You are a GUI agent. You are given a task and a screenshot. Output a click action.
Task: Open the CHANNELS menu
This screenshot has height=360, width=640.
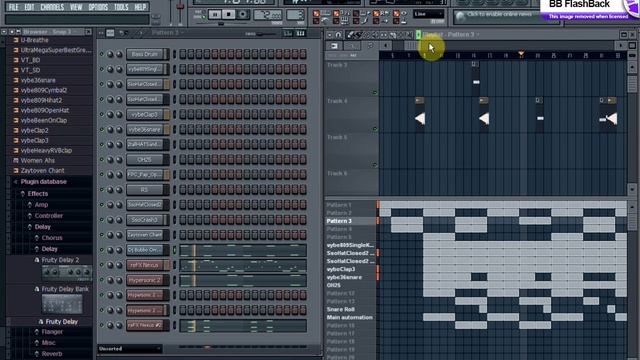pyautogui.click(x=52, y=7)
